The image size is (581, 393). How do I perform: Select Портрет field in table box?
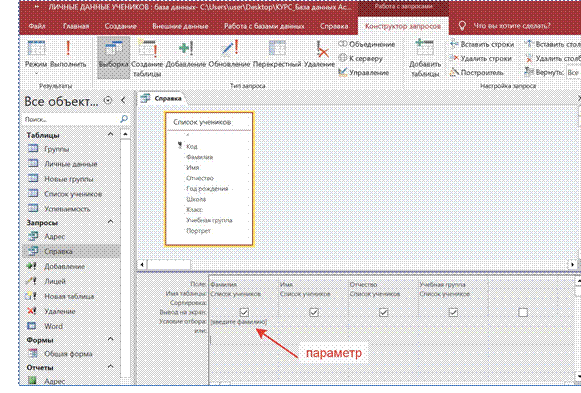click(x=198, y=231)
